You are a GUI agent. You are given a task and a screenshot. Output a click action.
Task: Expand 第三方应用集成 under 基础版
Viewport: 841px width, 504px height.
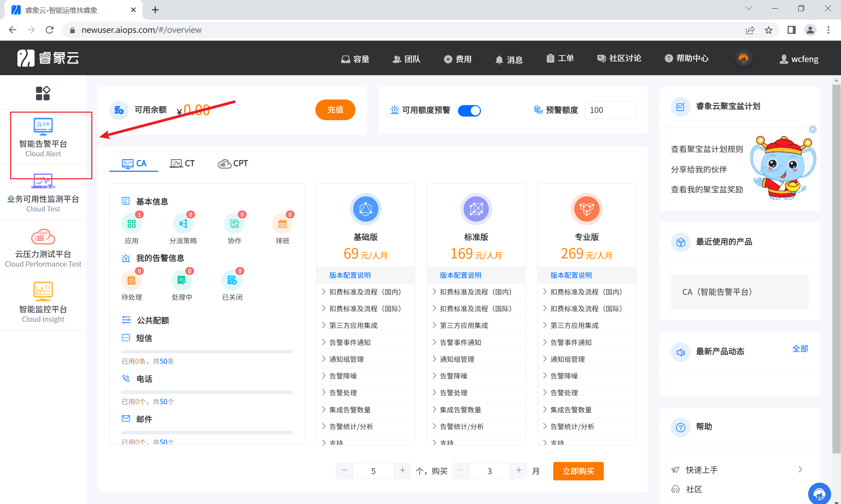(366, 326)
